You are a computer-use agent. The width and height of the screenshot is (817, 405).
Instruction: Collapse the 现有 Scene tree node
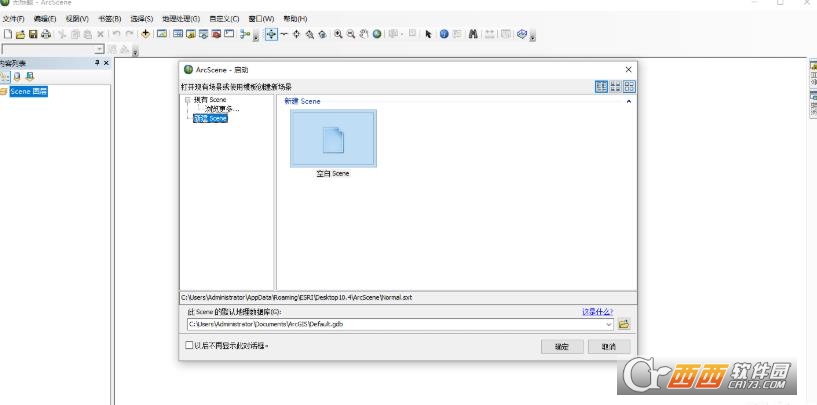(x=188, y=100)
